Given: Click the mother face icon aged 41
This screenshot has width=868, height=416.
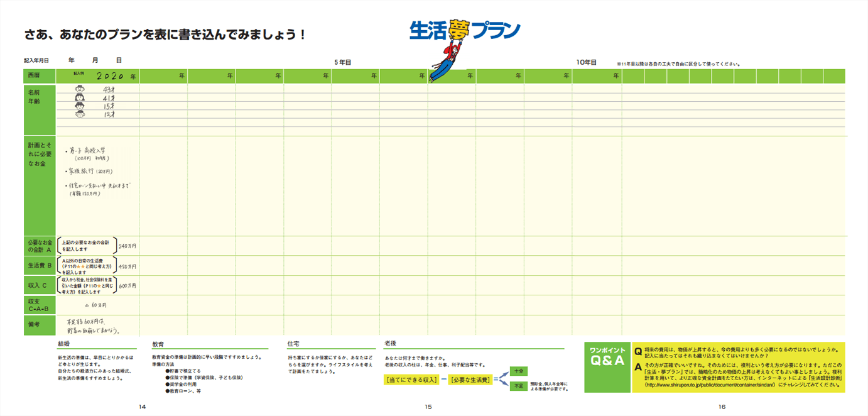Looking at the screenshot, I should pyautogui.click(x=80, y=98).
